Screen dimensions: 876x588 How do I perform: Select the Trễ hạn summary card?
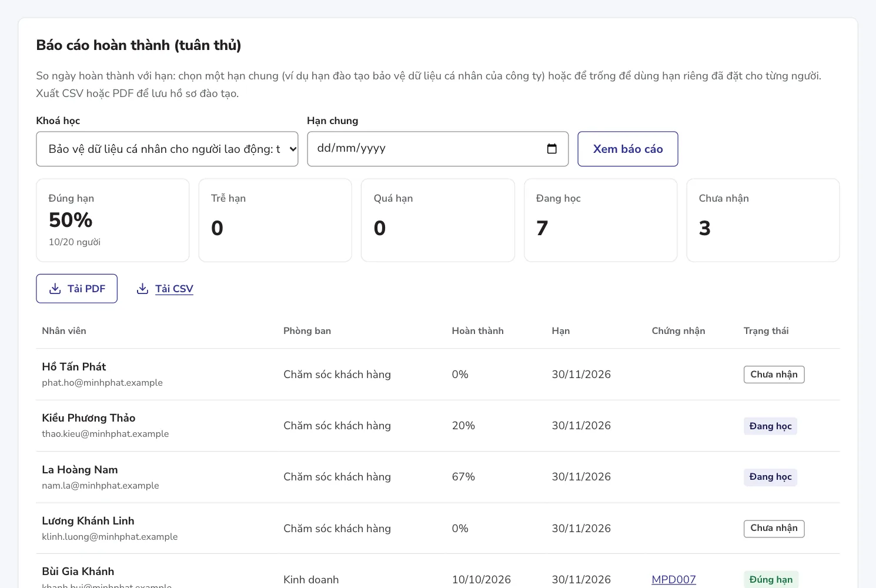tap(275, 220)
